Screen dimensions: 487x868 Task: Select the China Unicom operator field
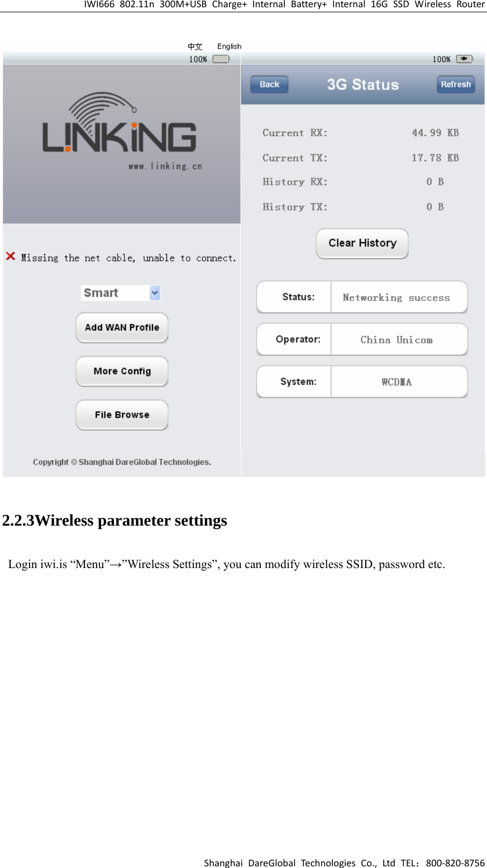399,340
